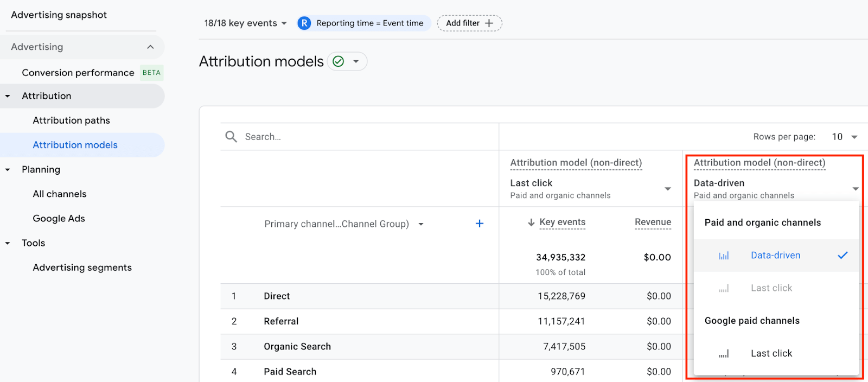Image resolution: width=868 pixels, height=382 pixels.
Task: Click the right Attribution model (non-direct) header
Action: tap(759, 163)
